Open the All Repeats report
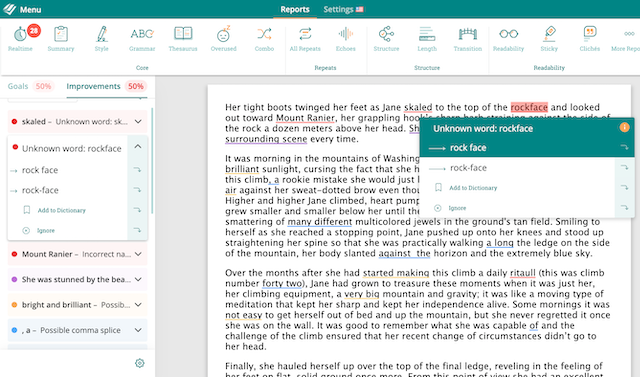The width and height of the screenshot is (640, 377). [x=305, y=38]
